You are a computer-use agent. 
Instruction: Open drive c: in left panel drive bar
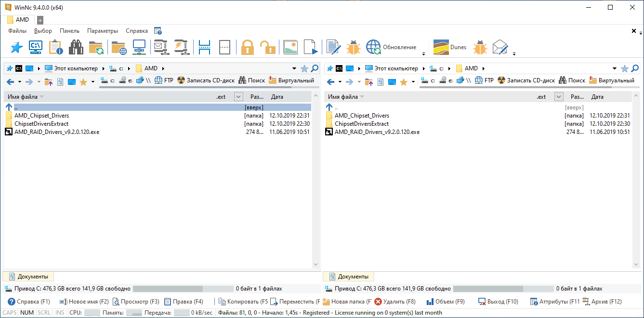pos(106,81)
